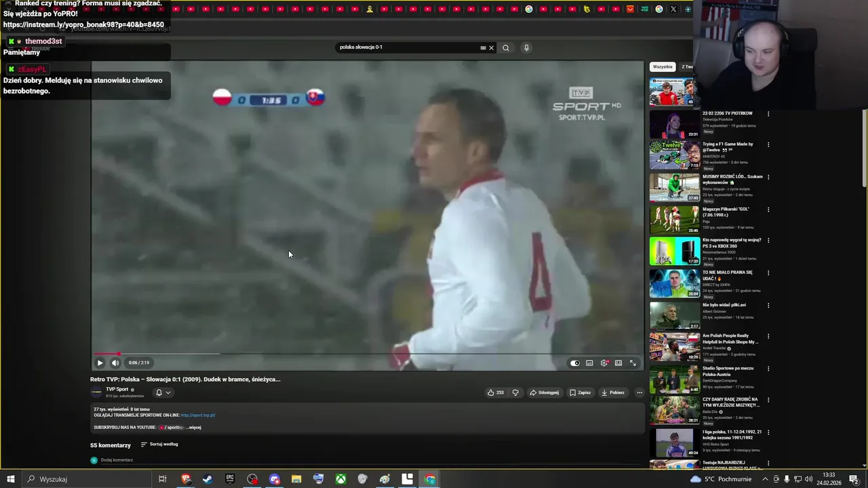Open options for 'Magazyn Piłkarski GOL' video

point(768,210)
